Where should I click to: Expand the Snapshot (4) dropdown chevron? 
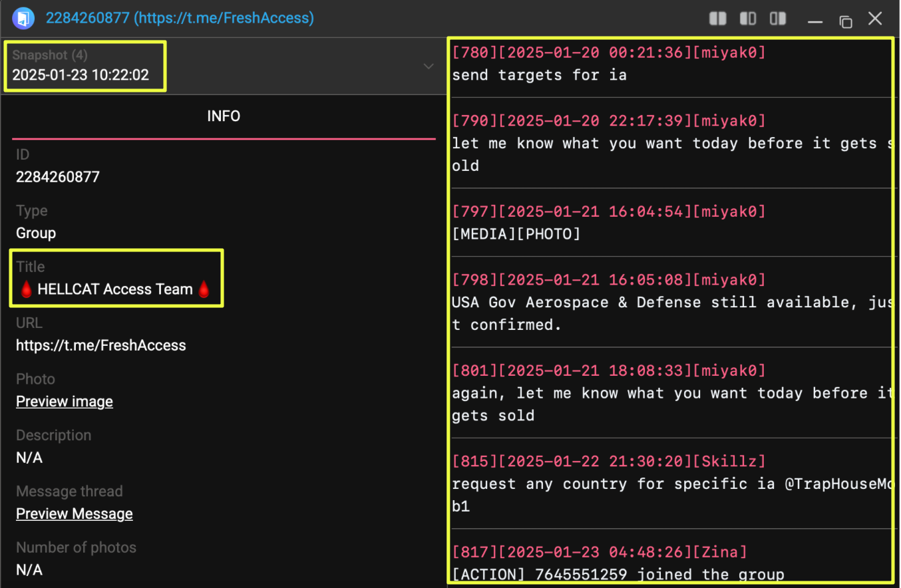pyautogui.click(x=429, y=66)
